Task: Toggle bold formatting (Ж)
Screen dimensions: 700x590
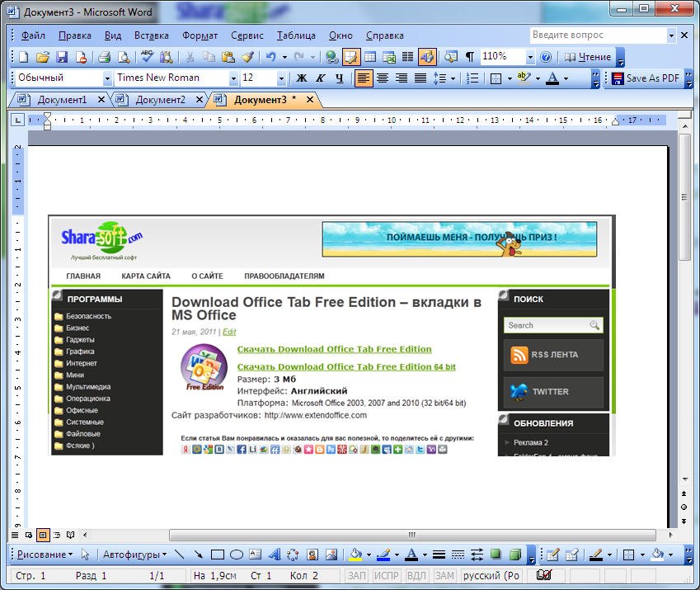Action: tap(302, 78)
